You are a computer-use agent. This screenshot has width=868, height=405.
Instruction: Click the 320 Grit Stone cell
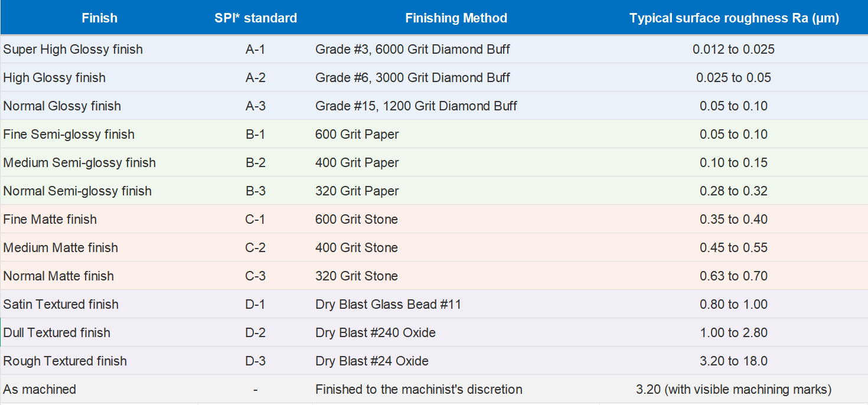tap(357, 276)
